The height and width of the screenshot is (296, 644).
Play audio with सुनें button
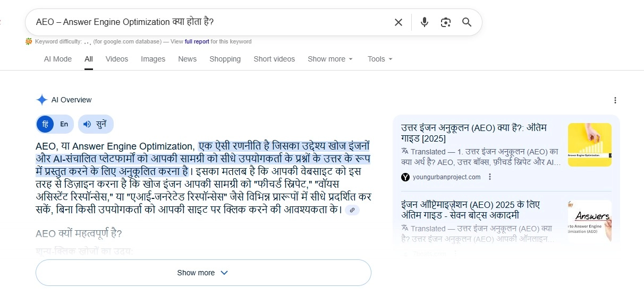(x=96, y=124)
